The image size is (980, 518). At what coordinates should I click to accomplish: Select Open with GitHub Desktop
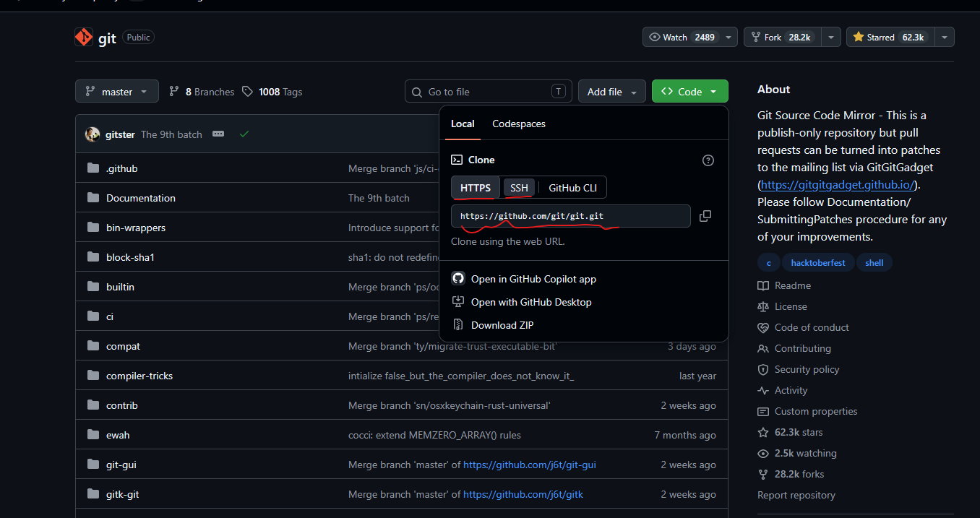(531, 302)
